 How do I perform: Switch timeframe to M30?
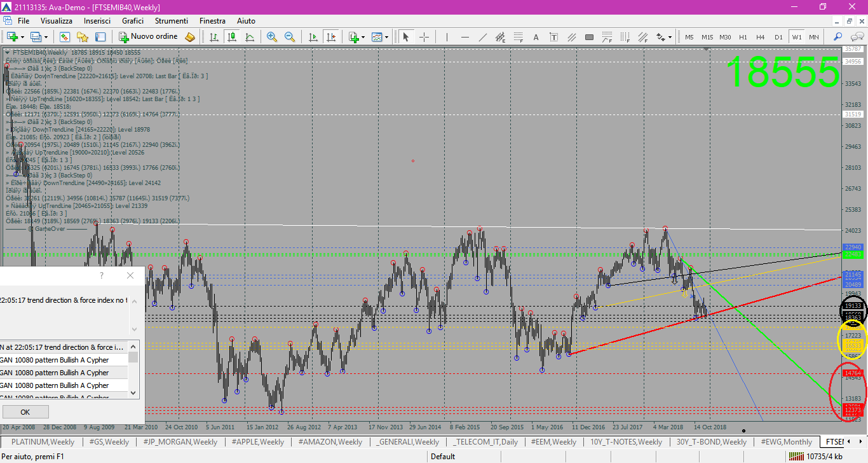(x=725, y=37)
